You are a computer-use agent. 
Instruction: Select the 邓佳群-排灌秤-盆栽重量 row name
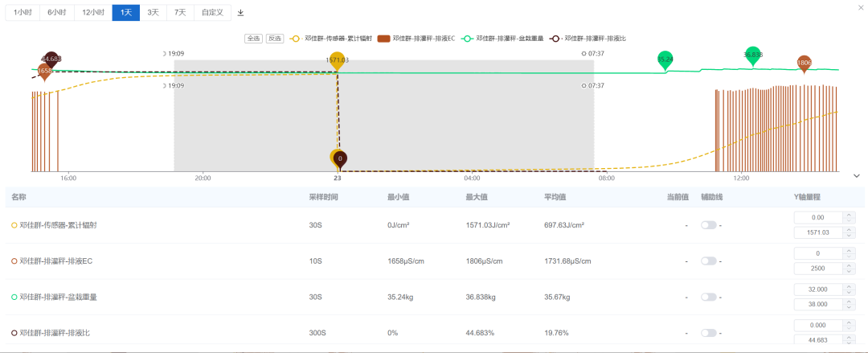(58, 297)
